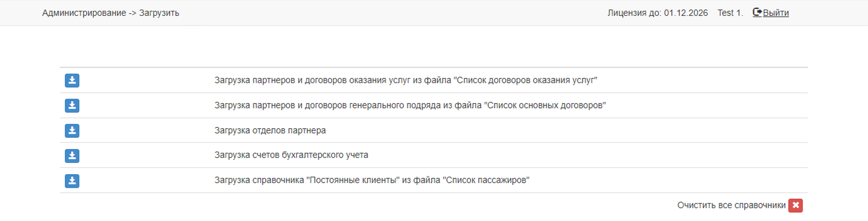
Task: Click upload icon for general contract partners
Action: [72, 105]
